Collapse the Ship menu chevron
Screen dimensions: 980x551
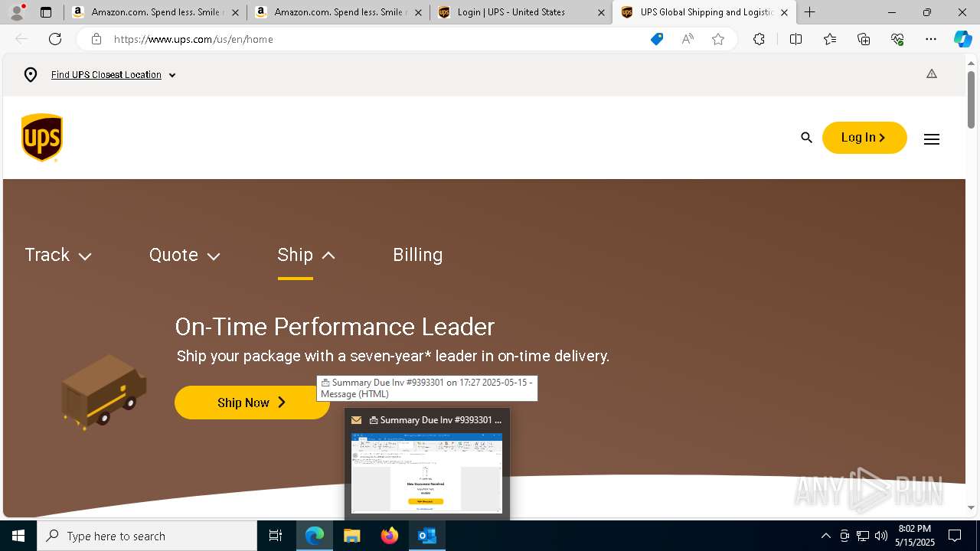coord(328,256)
